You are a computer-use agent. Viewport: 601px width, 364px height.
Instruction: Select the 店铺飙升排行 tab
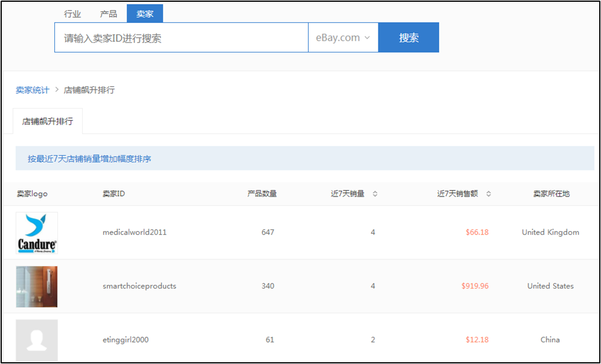click(x=48, y=122)
